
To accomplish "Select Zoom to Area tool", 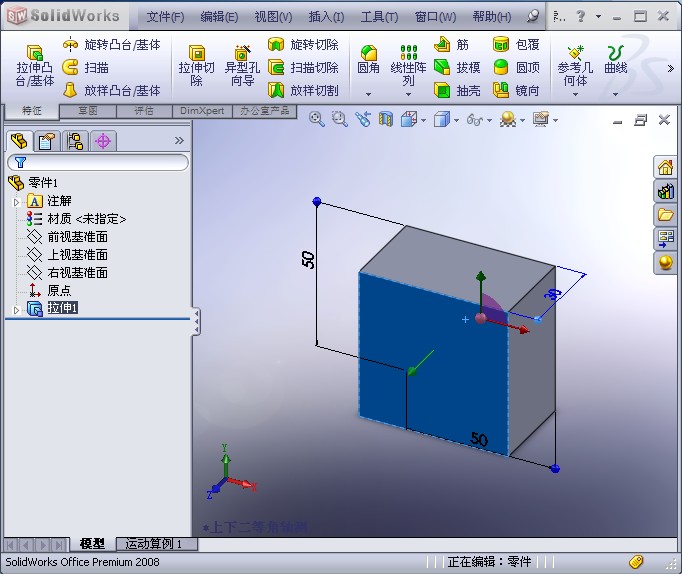I will 339,119.
